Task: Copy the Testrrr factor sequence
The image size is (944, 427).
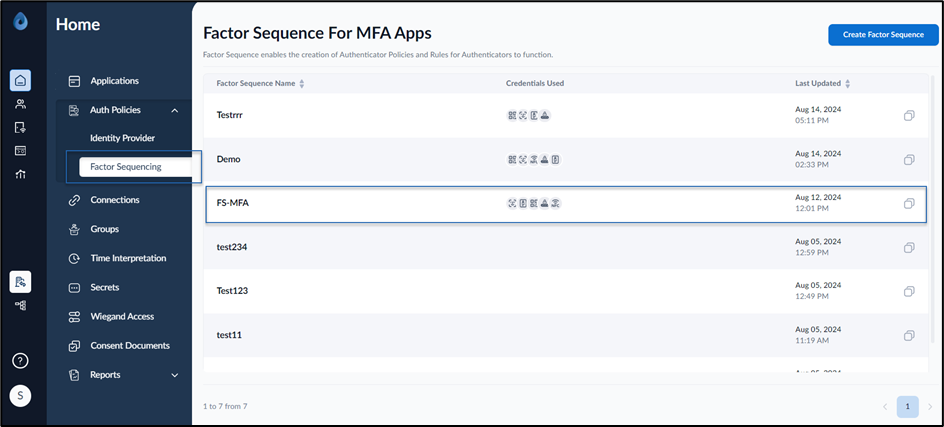Action: pyautogui.click(x=909, y=115)
